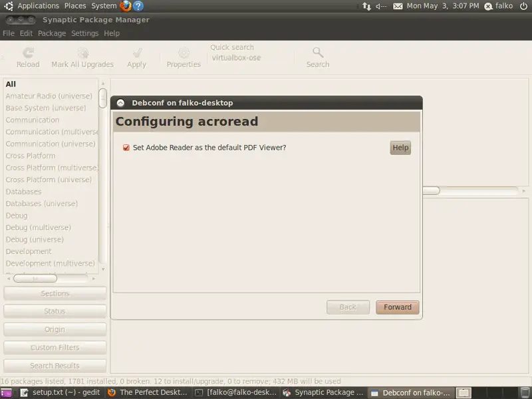Open the Places menu

pos(75,6)
